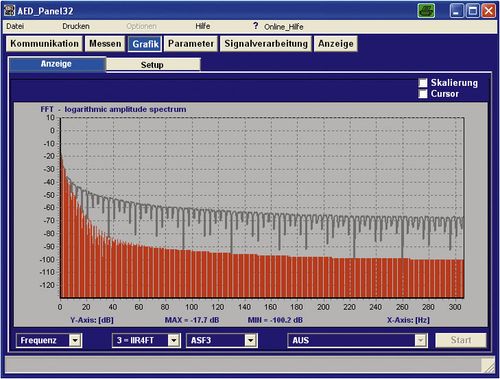
Task: Select the top-level Anzeige tab
Action: [336, 44]
